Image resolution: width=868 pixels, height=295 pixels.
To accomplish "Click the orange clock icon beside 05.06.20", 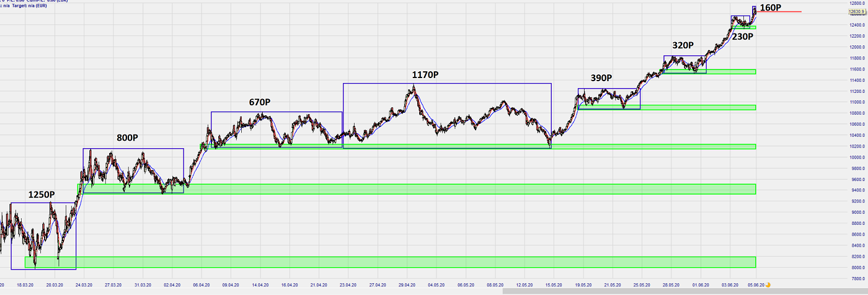I will (768, 285).
